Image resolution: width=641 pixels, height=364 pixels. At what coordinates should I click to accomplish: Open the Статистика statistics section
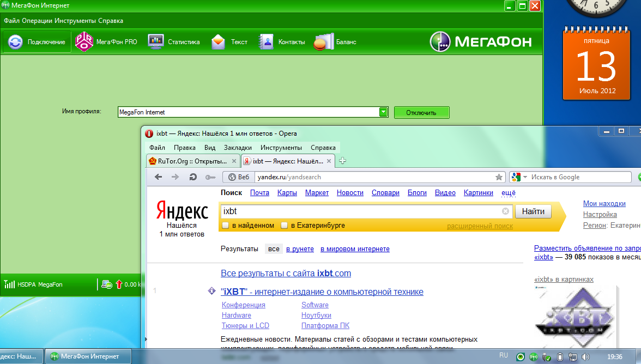[x=174, y=42]
